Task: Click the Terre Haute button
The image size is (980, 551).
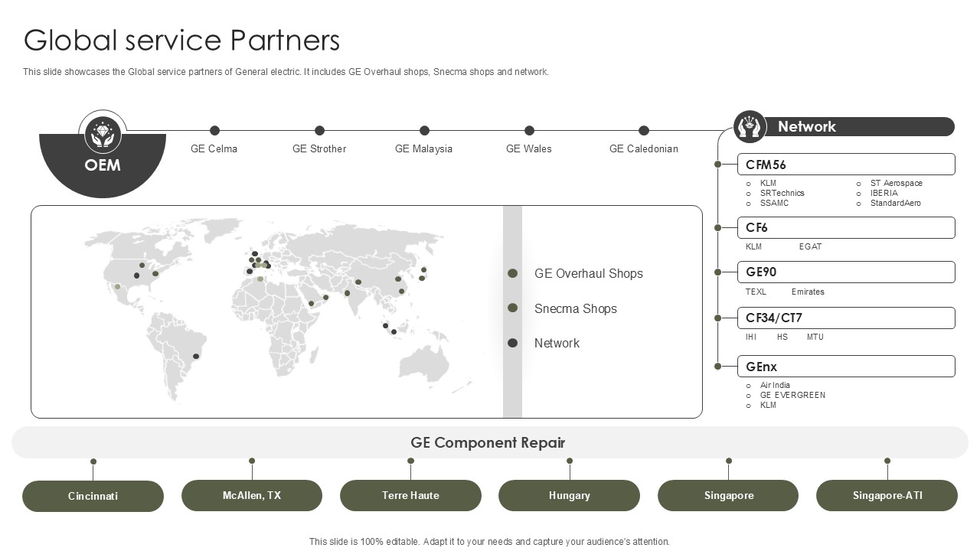Action: [410, 495]
